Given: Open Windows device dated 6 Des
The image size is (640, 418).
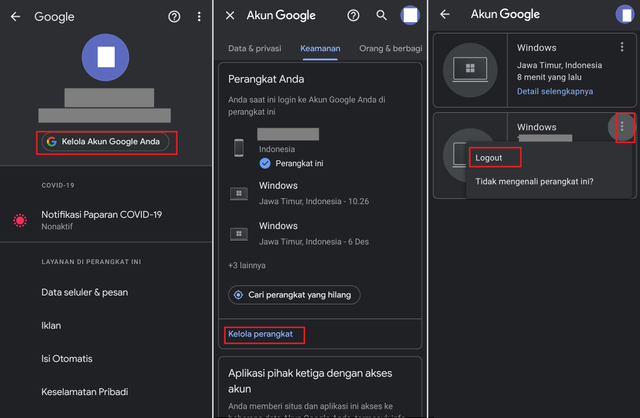Looking at the screenshot, I should coord(320,233).
